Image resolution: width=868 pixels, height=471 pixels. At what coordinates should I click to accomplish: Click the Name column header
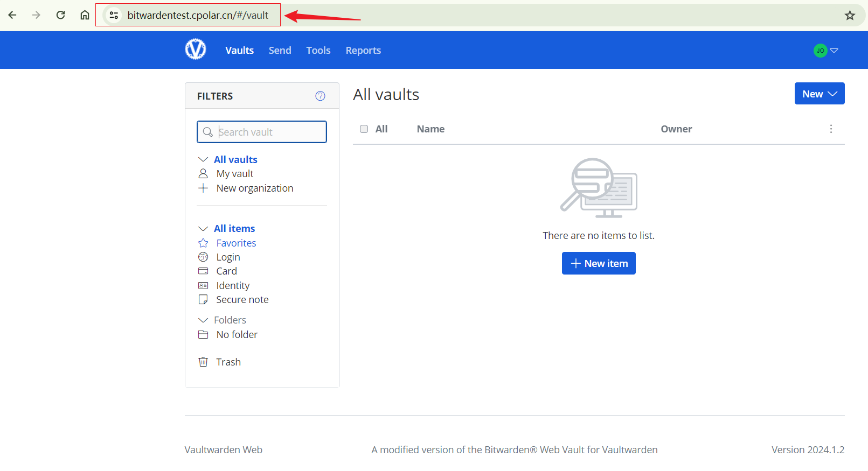(430, 129)
